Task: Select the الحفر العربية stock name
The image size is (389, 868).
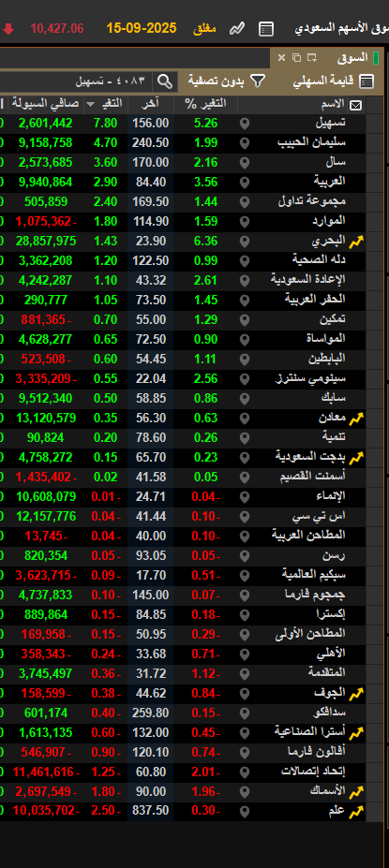Action: click(x=315, y=300)
